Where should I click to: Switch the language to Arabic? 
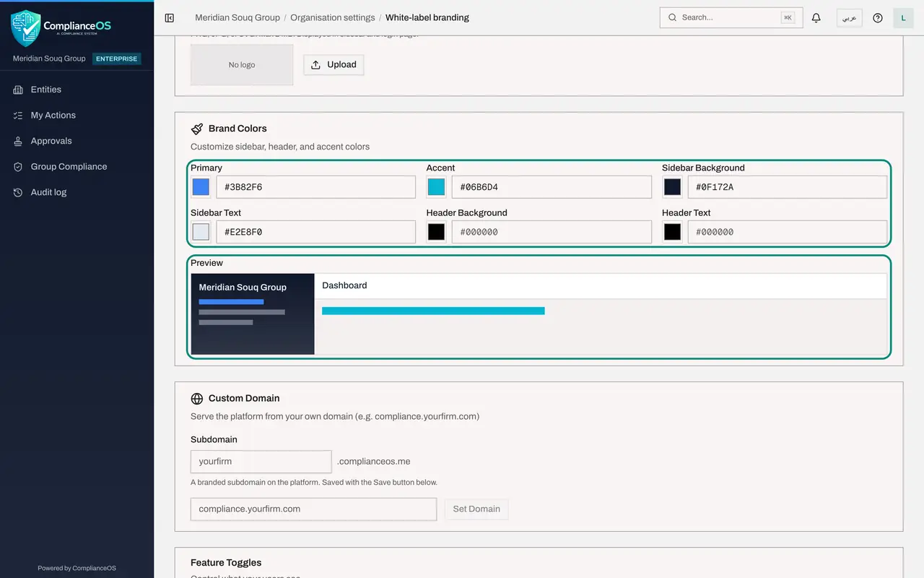850,18
